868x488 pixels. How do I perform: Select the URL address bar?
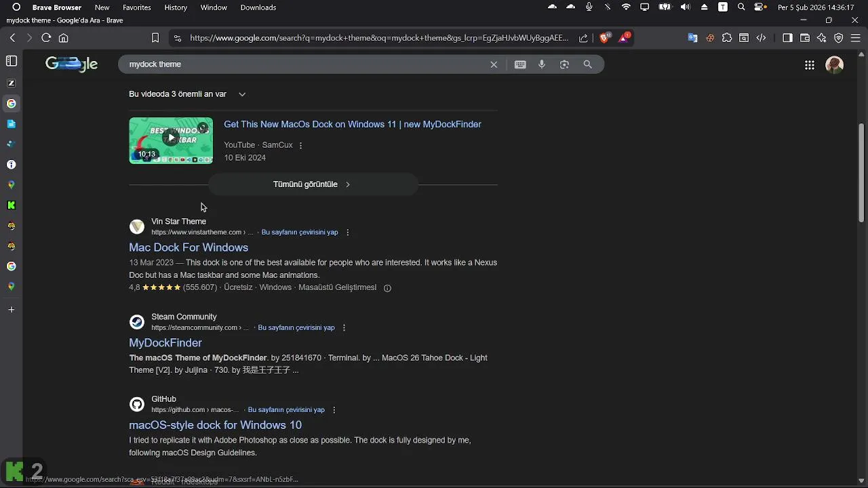coord(378,38)
